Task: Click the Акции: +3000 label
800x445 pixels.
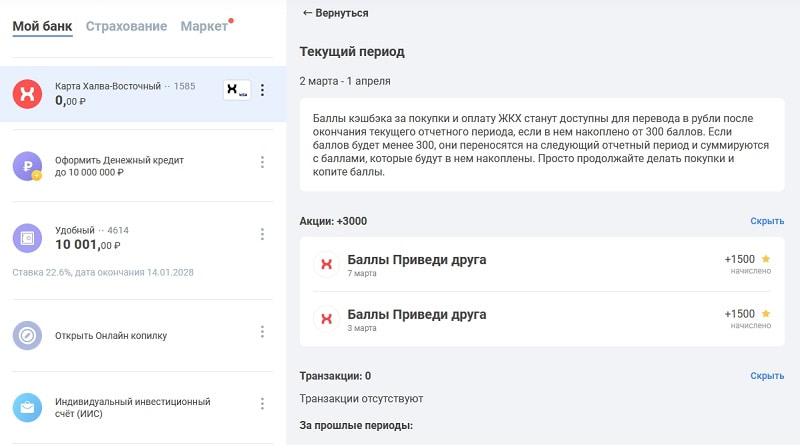Action: click(333, 221)
